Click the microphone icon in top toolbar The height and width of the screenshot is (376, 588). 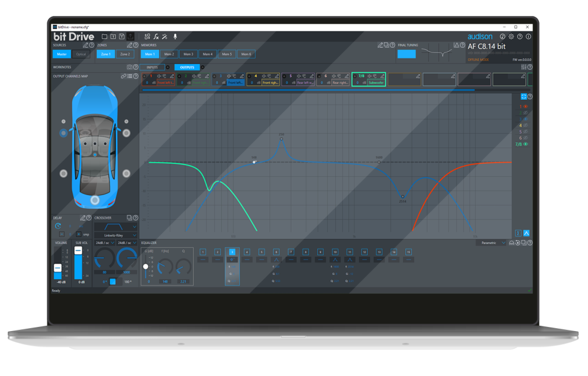point(175,37)
